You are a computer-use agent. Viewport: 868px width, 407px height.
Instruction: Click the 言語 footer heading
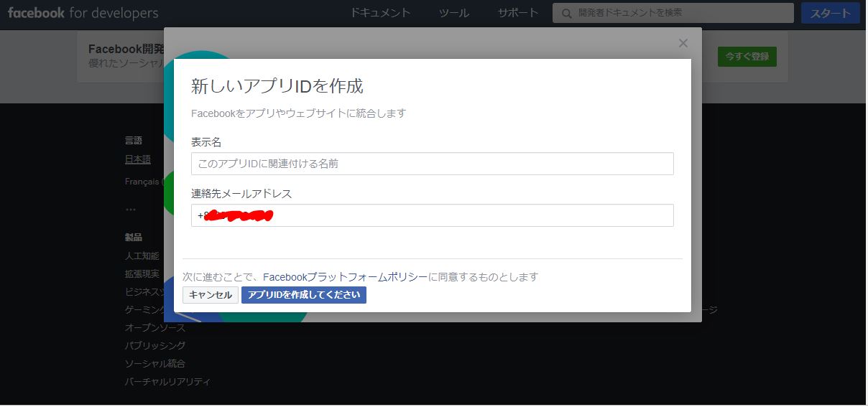pos(134,141)
